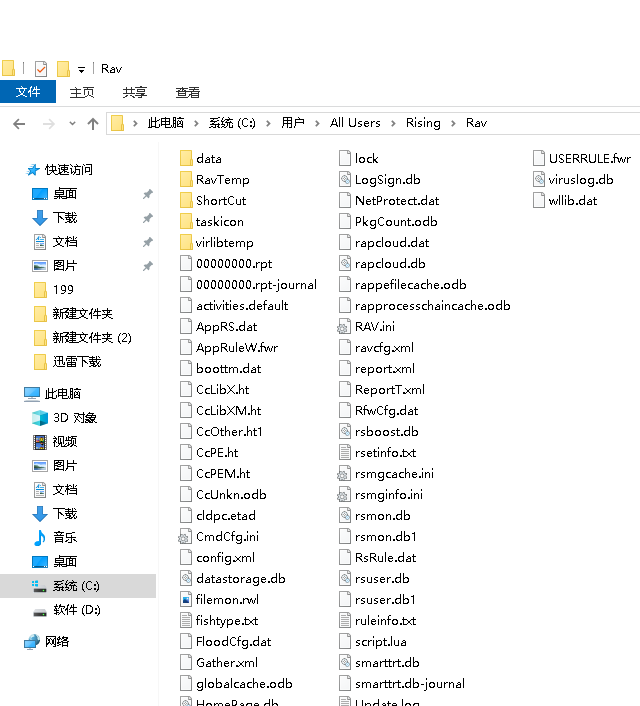This screenshot has height=706, width=640.
Task: Select the rsmgcache.ini file icon
Action: tap(344, 474)
